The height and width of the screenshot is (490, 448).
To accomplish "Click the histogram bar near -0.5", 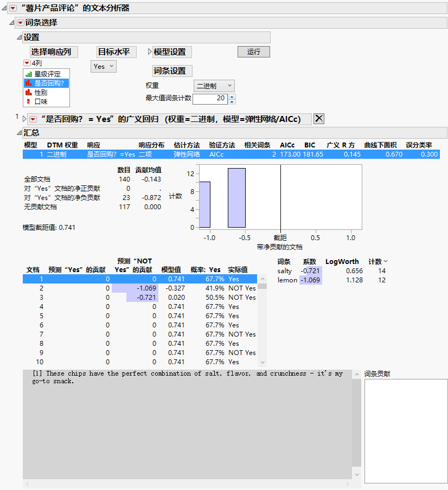I will [x=236, y=198].
